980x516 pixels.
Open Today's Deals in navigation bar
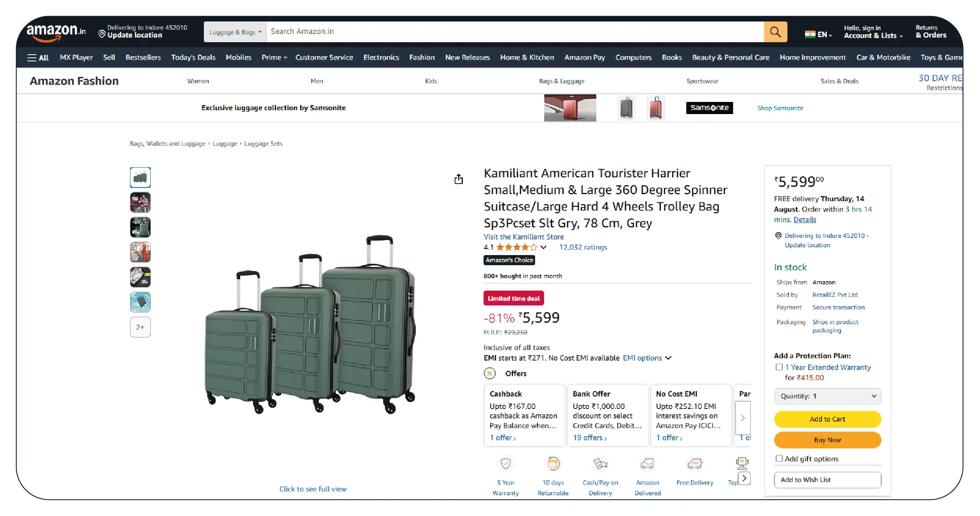193,57
